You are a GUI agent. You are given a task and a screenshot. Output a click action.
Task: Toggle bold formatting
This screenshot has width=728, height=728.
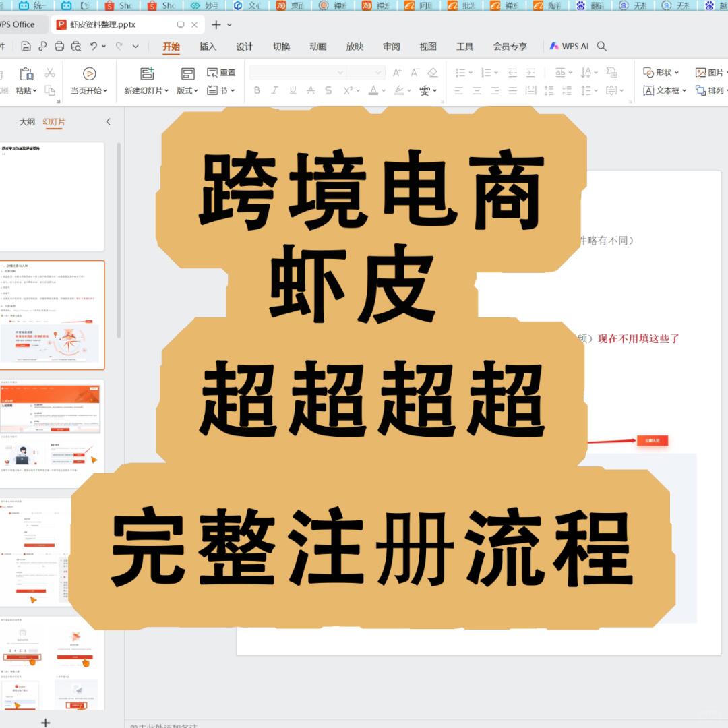(x=257, y=90)
